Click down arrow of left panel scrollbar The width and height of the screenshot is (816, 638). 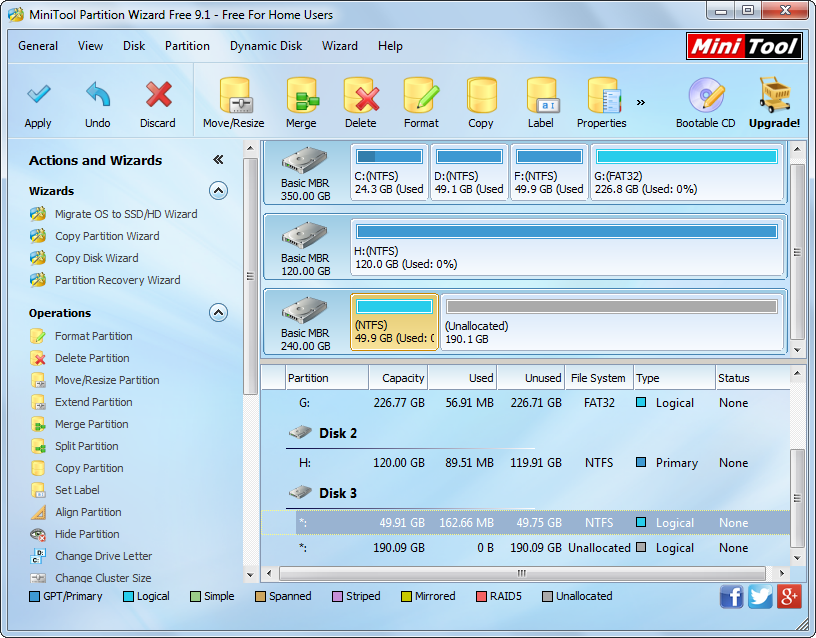click(x=250, y=575)
